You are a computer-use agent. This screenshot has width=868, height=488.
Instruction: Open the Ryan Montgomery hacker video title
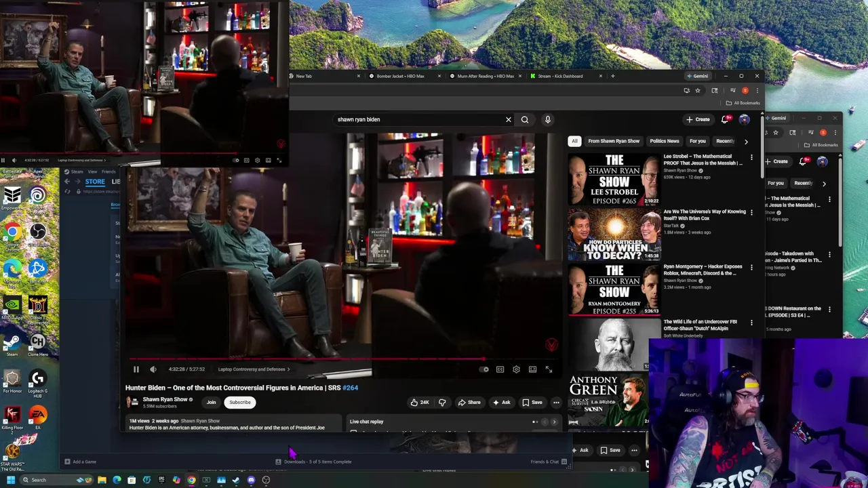pyautogui.click(x=703, y=270)
